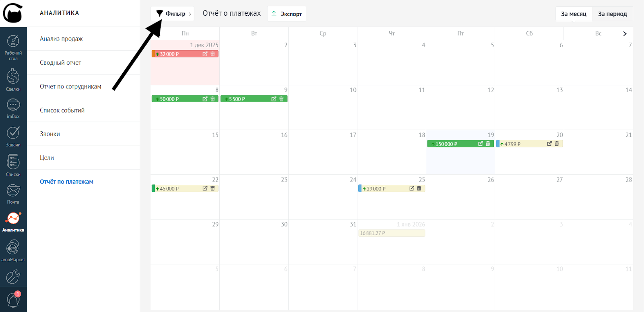This screenshot has width=644, height=312.
Task: Select the За месяц tab
Action: (574, 14)
